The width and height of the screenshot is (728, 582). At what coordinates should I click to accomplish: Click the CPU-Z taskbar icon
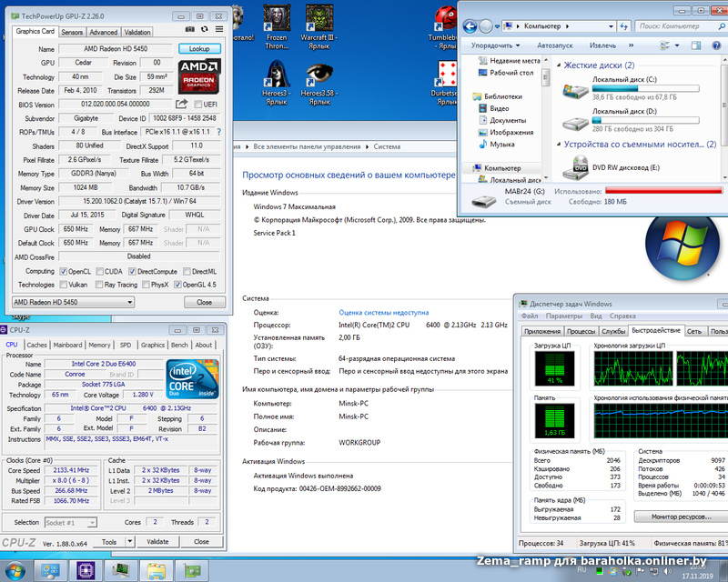tap(86, 571)
